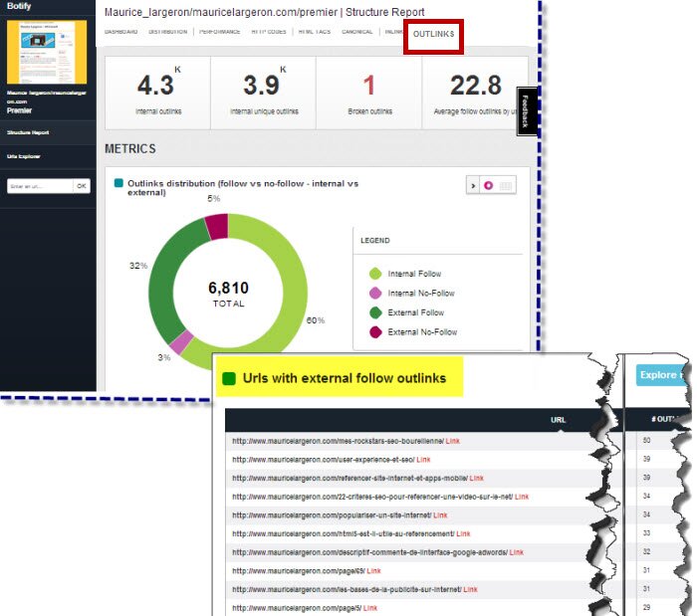The height and width of the screenshot is (616, 697).
Task: Click the 3.9K internal unique outlinks metric
Action: (264, 93)
